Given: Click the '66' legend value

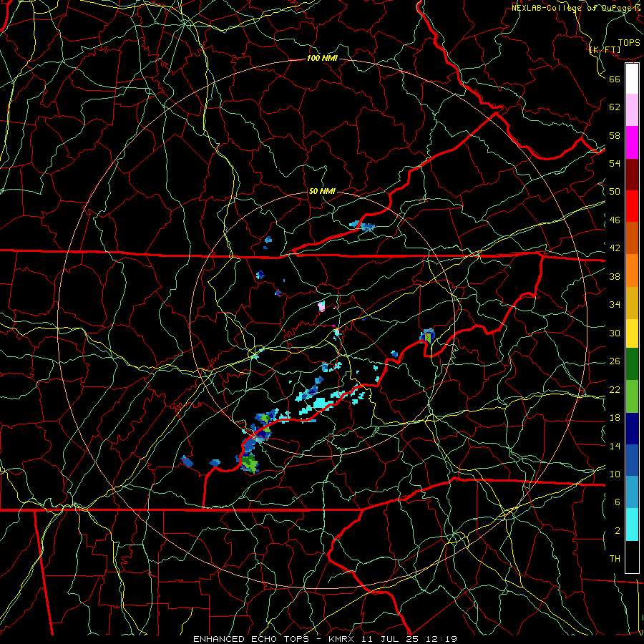Looking at the screenshot, I should (615, 79).
